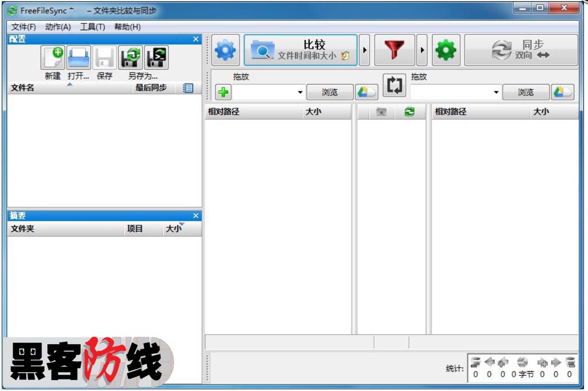Sort configurations by 文件名 column

pos(70,88)
